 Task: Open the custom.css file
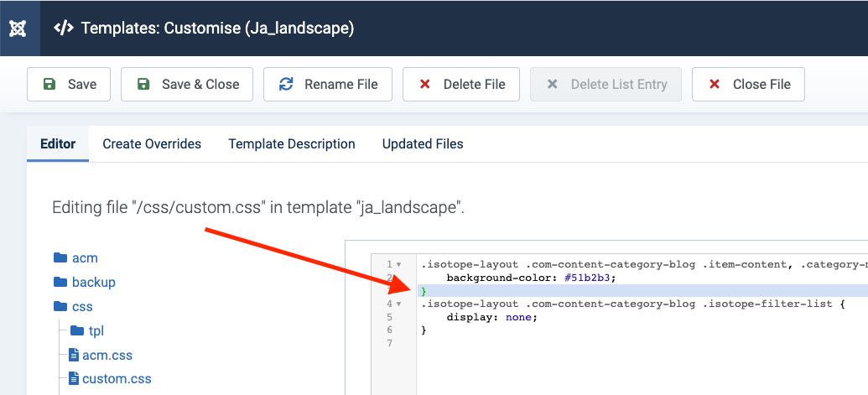point(117,378)
